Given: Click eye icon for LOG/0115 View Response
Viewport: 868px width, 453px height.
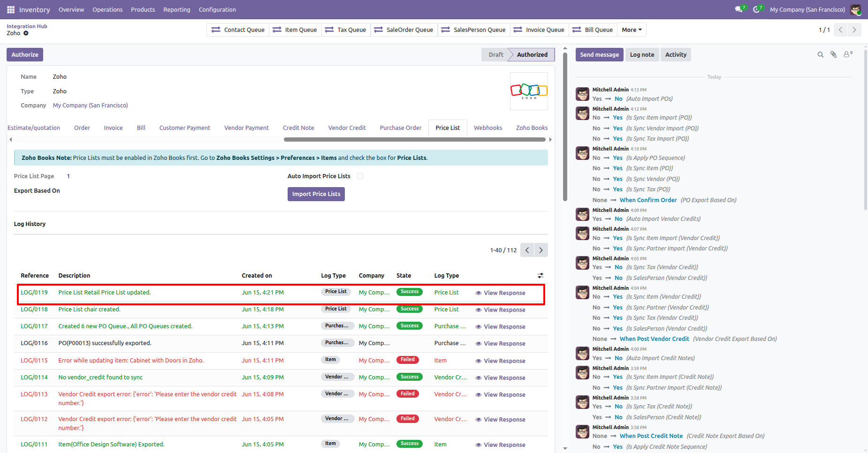Looking at the screenshot, I should pos(479,361).
